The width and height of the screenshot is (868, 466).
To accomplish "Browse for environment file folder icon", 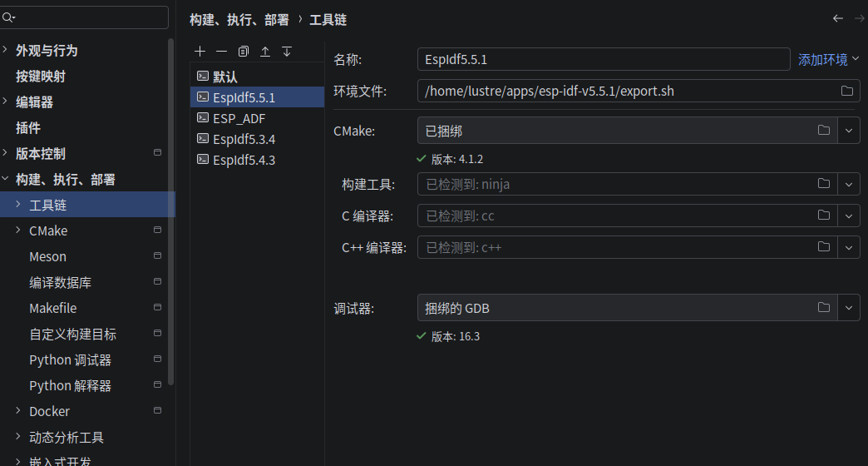I will click(847, 91).
